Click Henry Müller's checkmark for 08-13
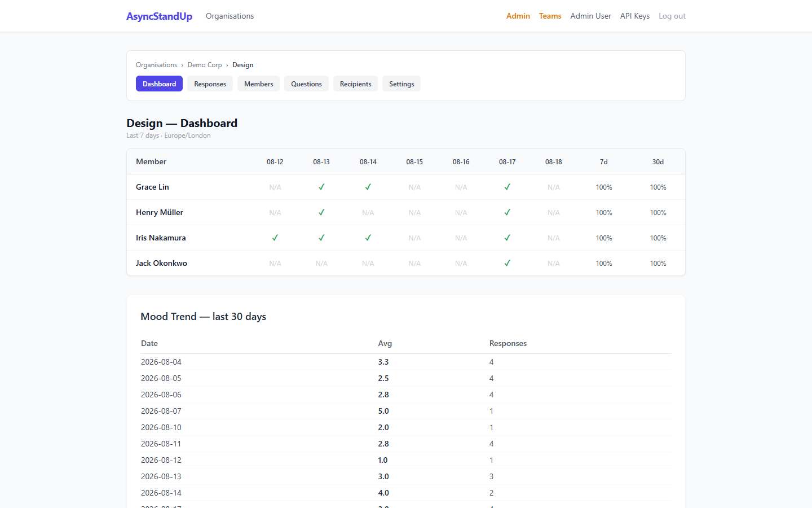 [321, 212]
